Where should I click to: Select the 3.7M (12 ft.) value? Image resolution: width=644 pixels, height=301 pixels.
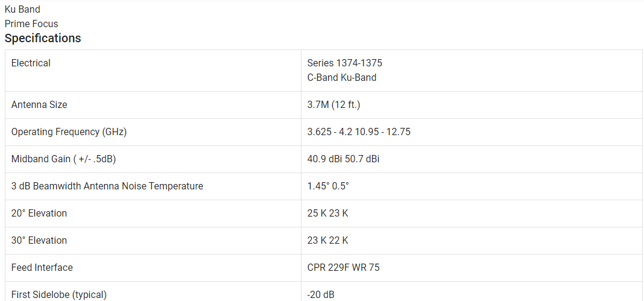(x=333, y=105)
